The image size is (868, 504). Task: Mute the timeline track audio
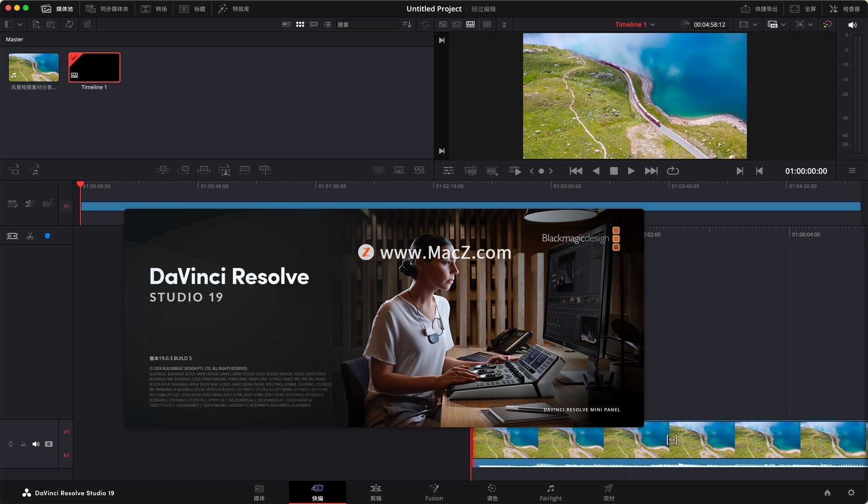(x=36, y=444)
